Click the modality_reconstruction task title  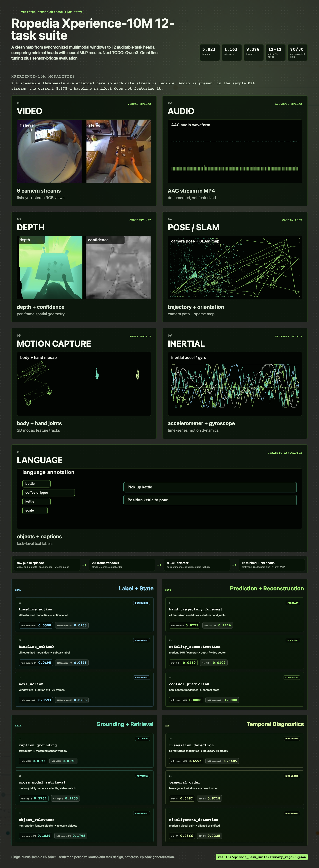pyautogui.click(x=195, y=647)
